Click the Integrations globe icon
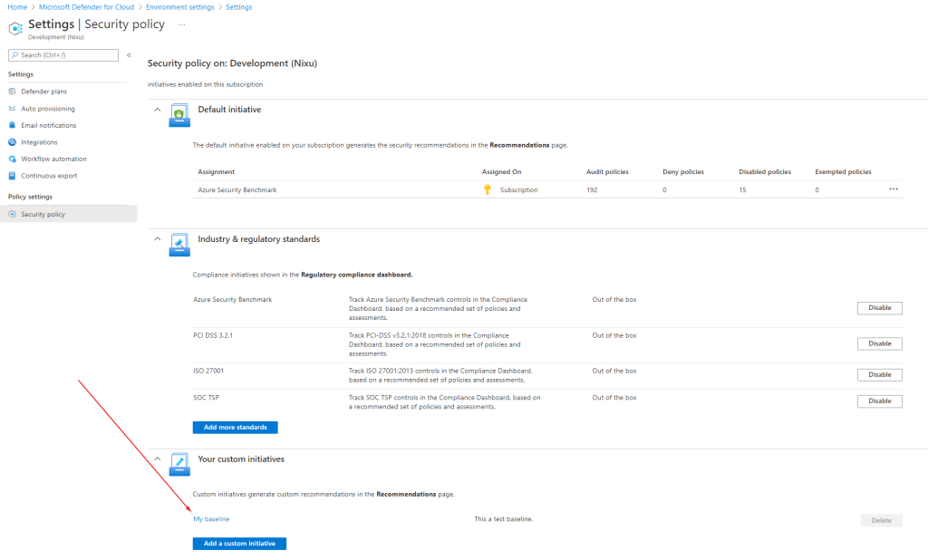Screen dimensions: 928x560 (13, 142)
